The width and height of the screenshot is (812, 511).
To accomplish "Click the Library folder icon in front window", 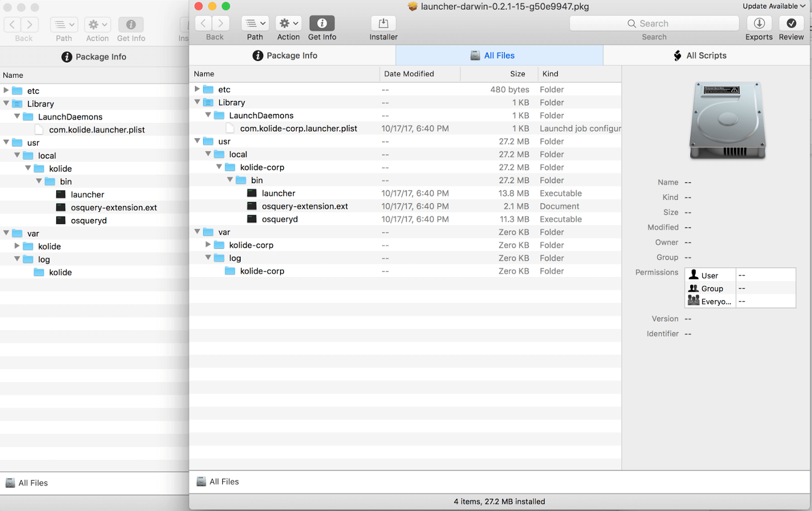I will click(x=208, y=102).
